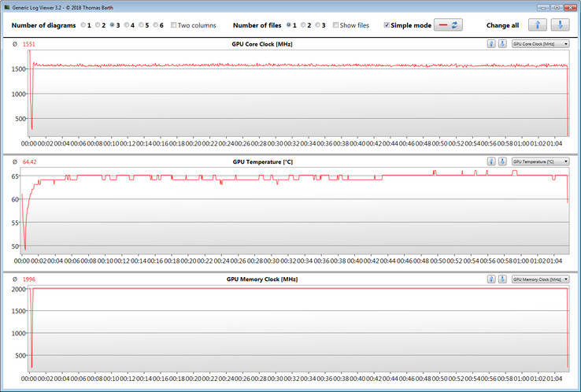Screen dimensions: 581x392
Task: Click the GPU Memory Clock [MHz] chart title
Action: pyautogui.click(x=262, y=279)
